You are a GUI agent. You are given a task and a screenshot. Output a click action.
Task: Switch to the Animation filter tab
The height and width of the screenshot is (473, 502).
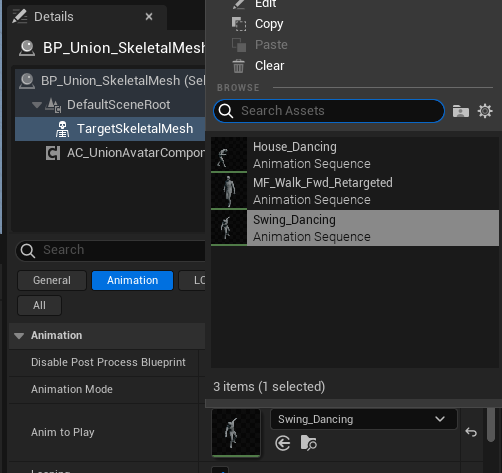point(132,280)
